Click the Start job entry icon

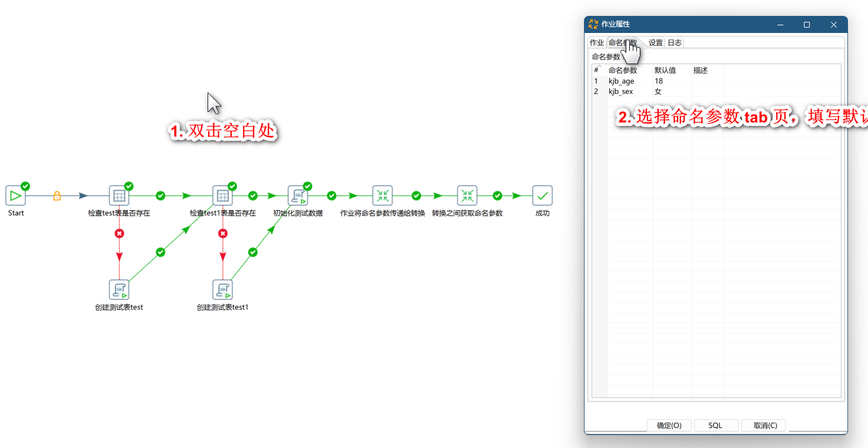click(16, 195)
